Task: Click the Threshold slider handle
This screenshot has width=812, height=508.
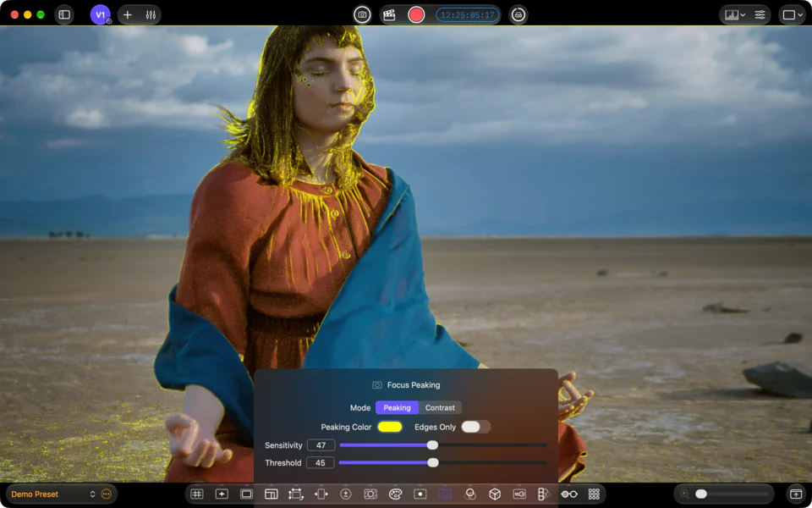Action: (x=433, y=463)
